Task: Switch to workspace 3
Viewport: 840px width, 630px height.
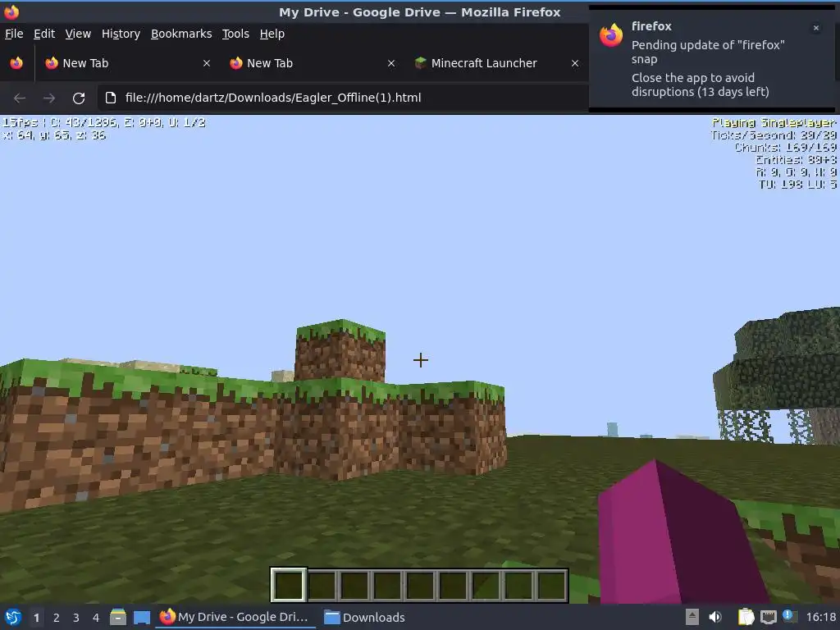Action: pyautogui.click(x=76, y=618)
